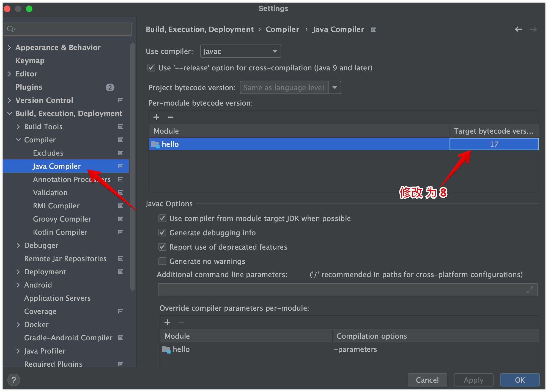Image resolution: width=548 pixels, height=392 pixels.
Task: Click the settings tree vertical scrollbar
Action: pos(133,165)
